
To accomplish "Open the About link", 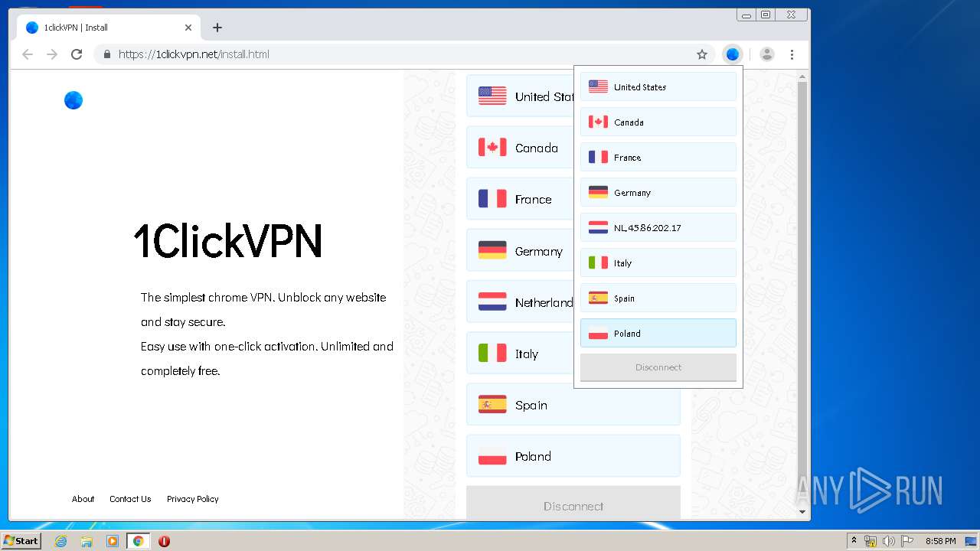I will (x=83, y=499).
